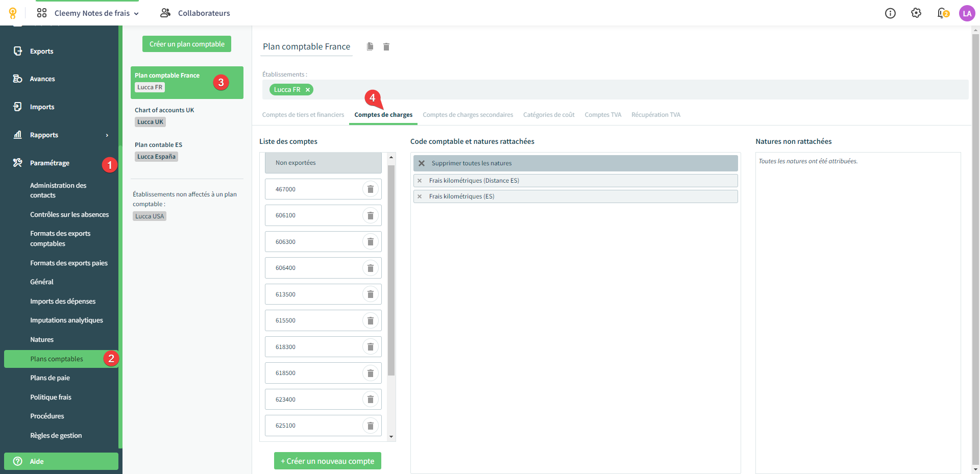
Task: Delete account 467000 with its trash icon
Action: (371, 189)
